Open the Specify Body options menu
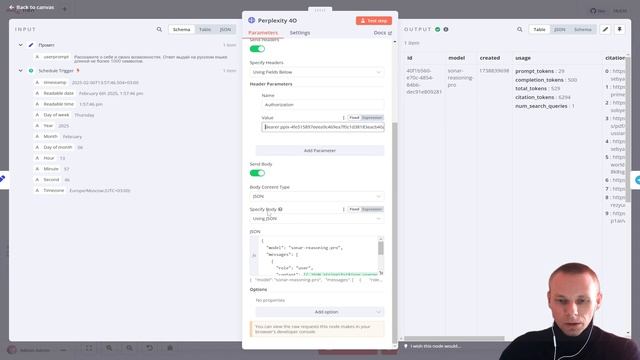Image resolution: width=640 pixels, height=360 pixels. 344,209
